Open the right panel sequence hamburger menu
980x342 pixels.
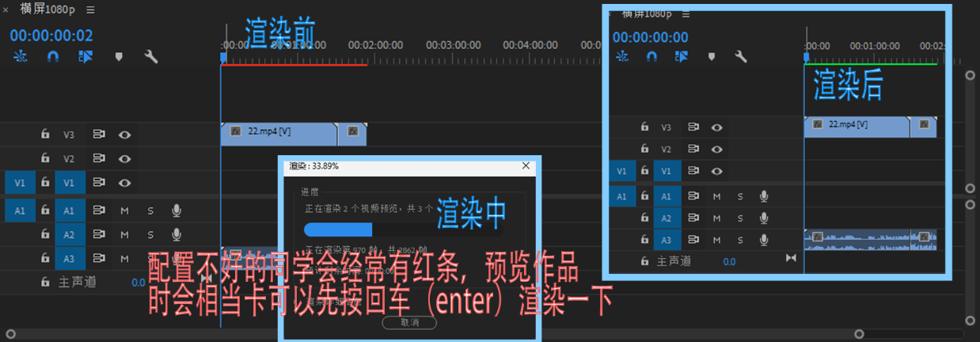tap(686, 13)
